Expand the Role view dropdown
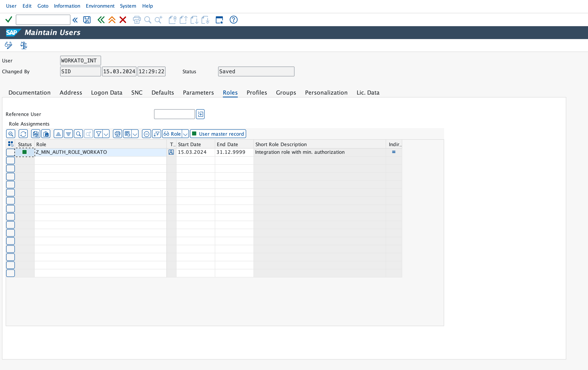 [186, 134]
